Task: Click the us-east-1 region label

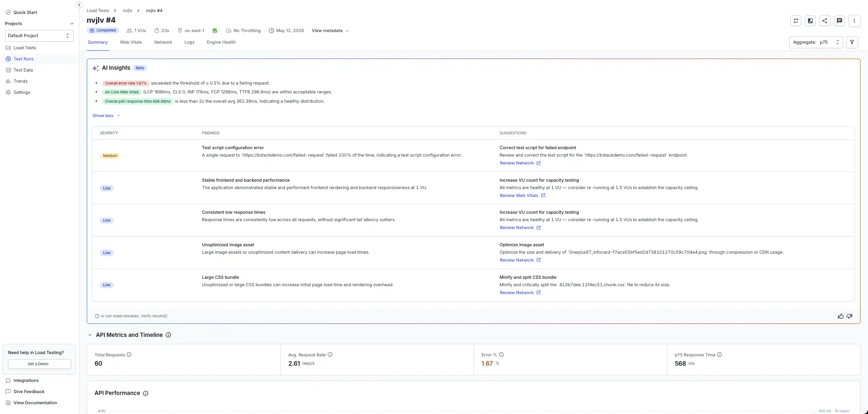Action: [x=194, y=31]
